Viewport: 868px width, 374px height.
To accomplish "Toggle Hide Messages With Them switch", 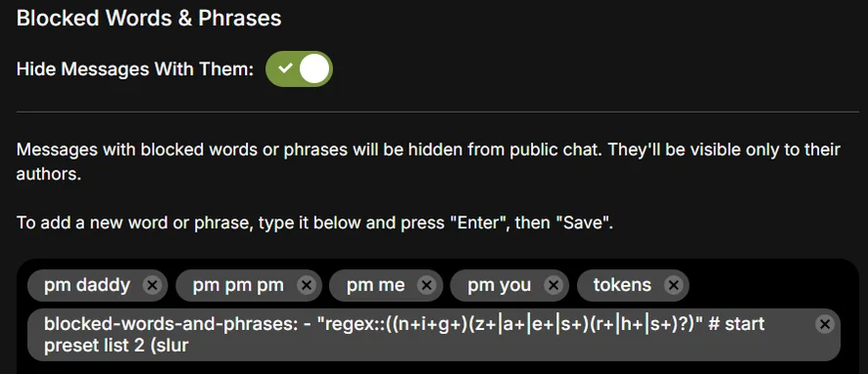I will (x=299, y=70).
